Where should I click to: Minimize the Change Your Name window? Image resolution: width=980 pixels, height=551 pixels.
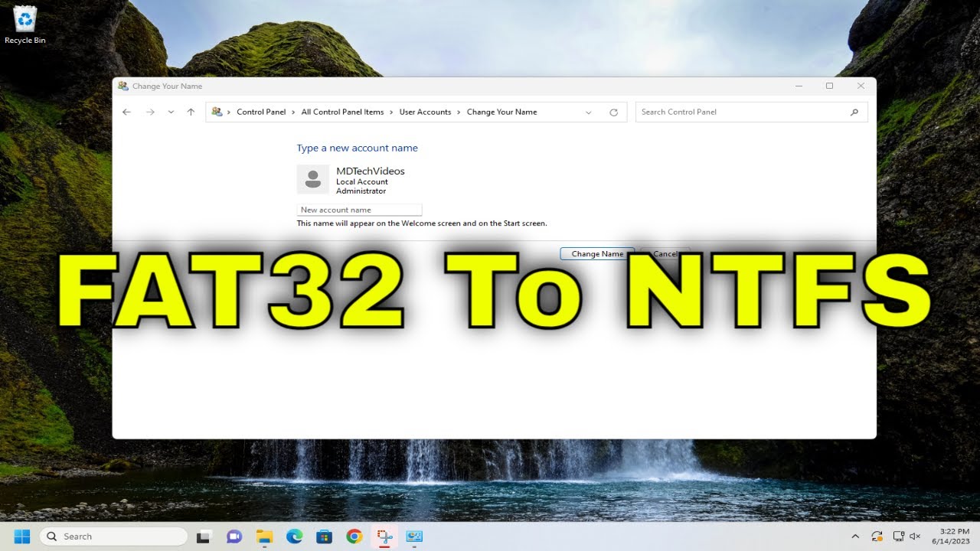click(799, 86)
